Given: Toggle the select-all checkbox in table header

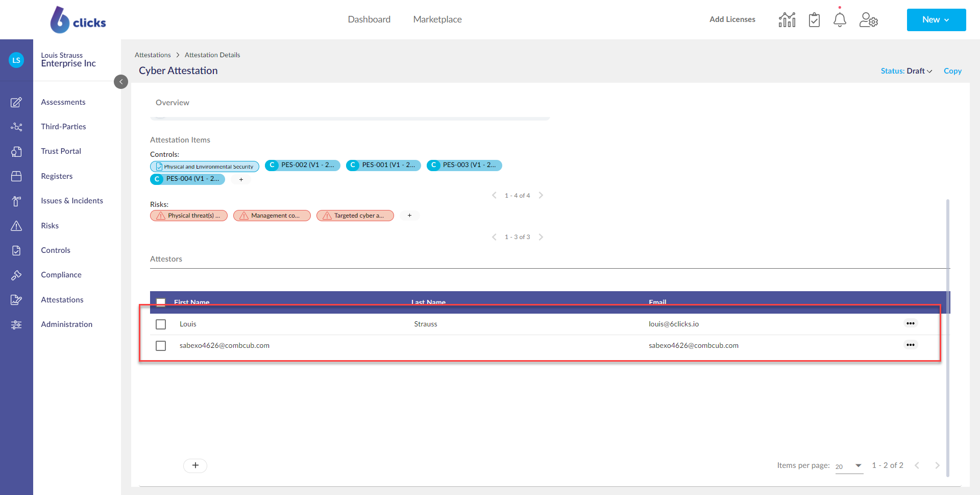Looking at the screenshot, I should click(x=161, y=302).
